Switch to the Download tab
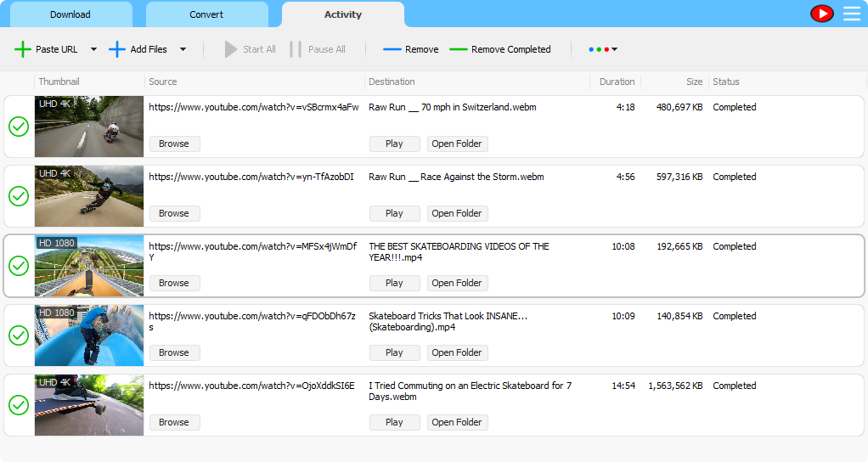 70,14
